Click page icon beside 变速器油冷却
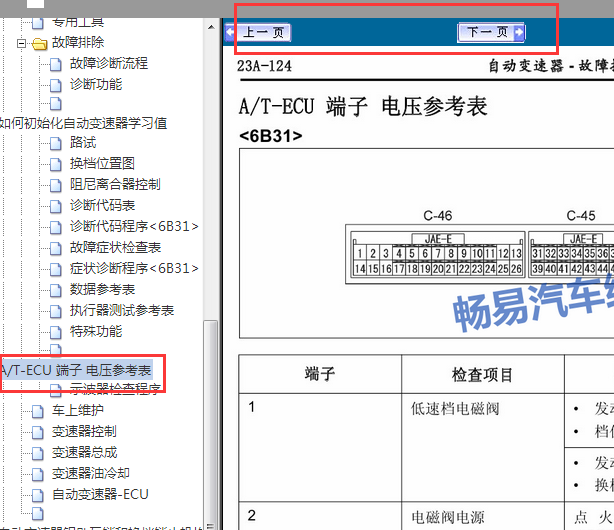 coord(38,474)
